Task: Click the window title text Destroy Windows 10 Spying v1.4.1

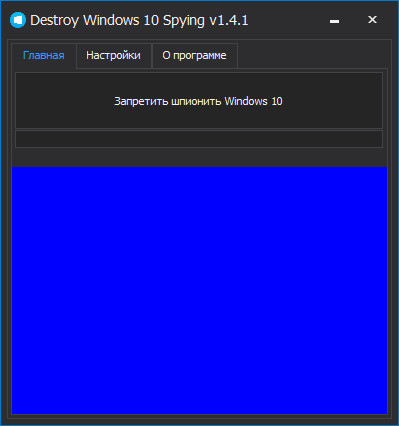Action: point(139,20)
